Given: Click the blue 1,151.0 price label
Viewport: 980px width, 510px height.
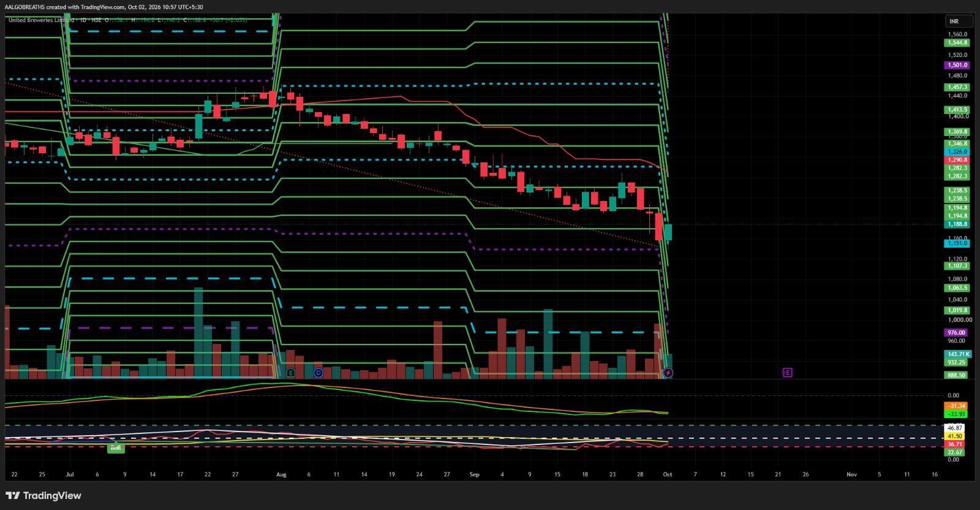Looking at the screenshot, I should (x=957, y=243).
